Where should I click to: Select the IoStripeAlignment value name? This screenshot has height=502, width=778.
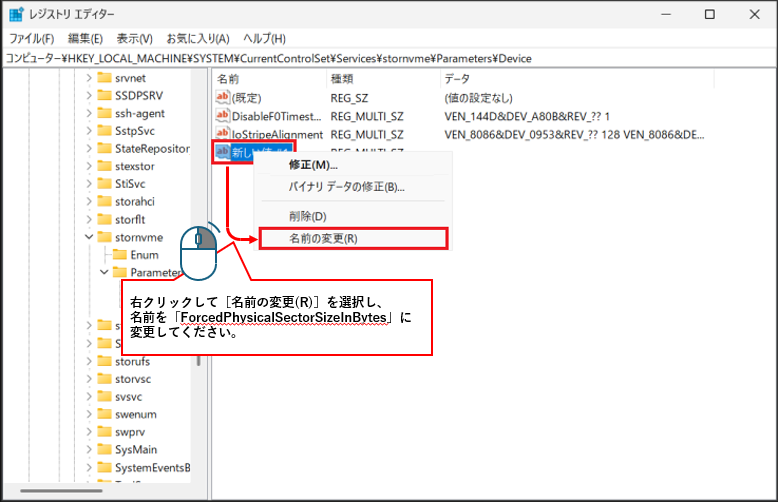click(x=277, y=134)
